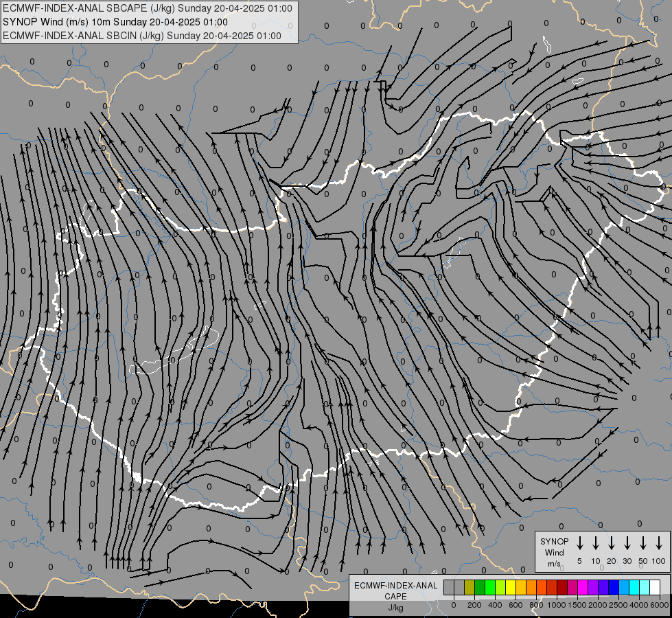This screenshot has height=618, width=672.
Task: Click the 200 tick label on CAPE scale
Action: click(474, 605)
